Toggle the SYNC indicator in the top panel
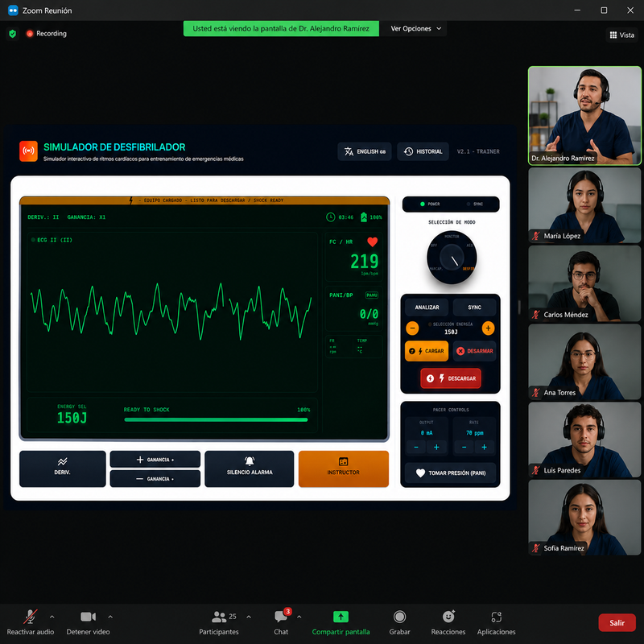The image size is (644, 644). point(475,204)
